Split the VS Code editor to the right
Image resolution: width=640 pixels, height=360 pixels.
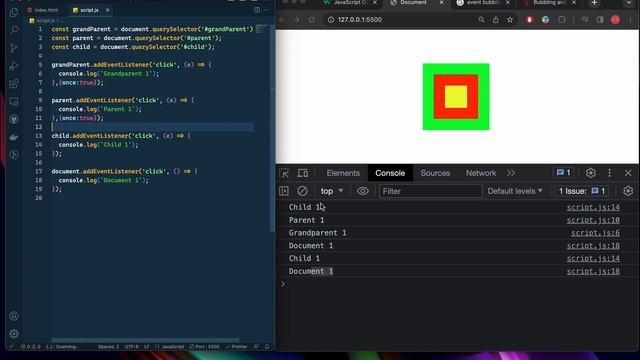(257, 10)
